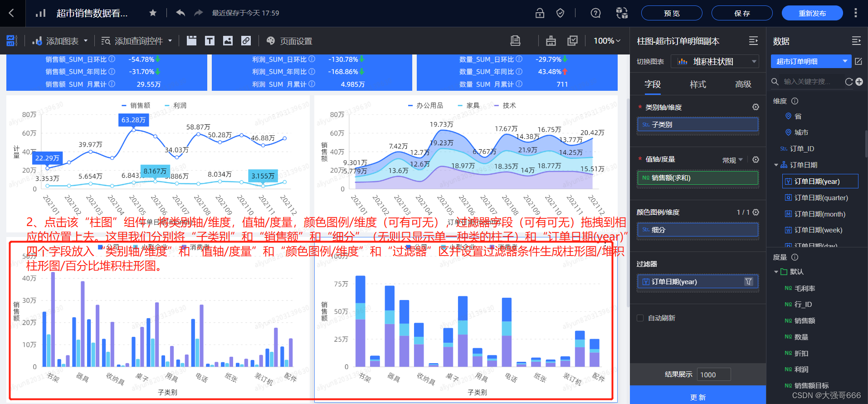The height and width of the screenshot is (404, 868).
Task: Open the lock permissions icon
Action: (540, 13)
